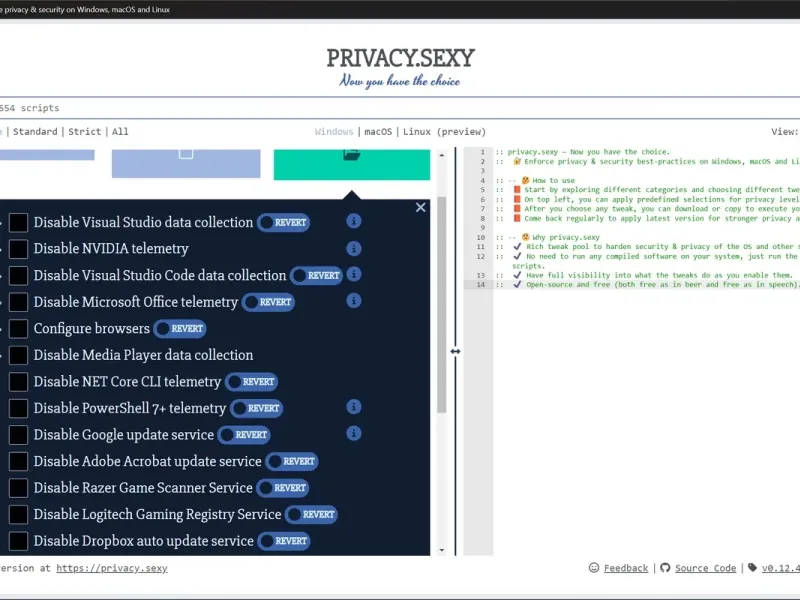Viewport: 800px width, 600px height.
Task: Open info for Visual Studio data collection
Action: [x=354, y=221]
